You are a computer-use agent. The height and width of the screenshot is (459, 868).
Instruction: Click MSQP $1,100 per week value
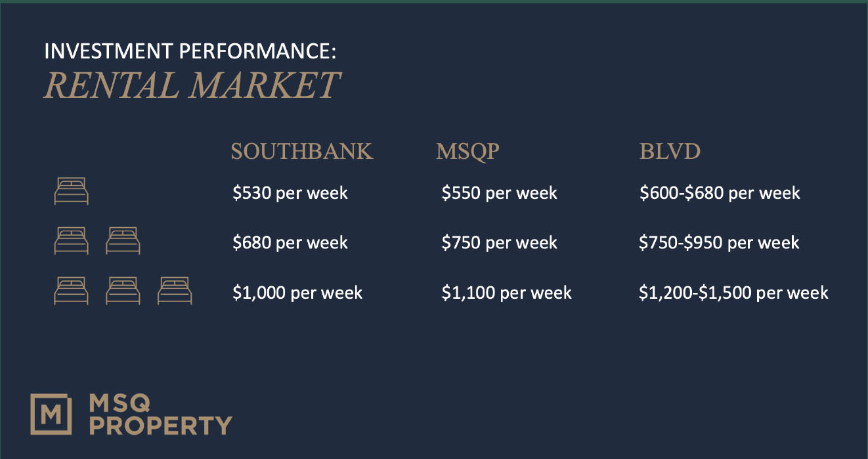click(x=507, y=292)
